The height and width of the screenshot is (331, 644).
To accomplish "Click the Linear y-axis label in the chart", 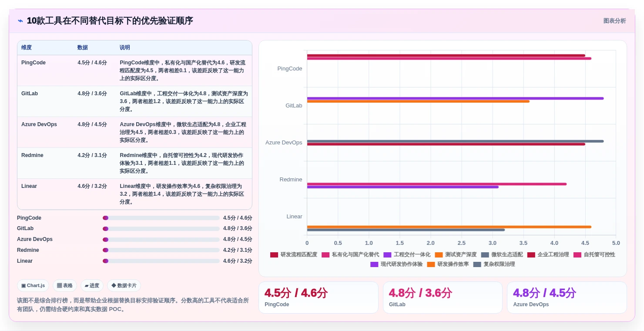I will click(294, 217).
